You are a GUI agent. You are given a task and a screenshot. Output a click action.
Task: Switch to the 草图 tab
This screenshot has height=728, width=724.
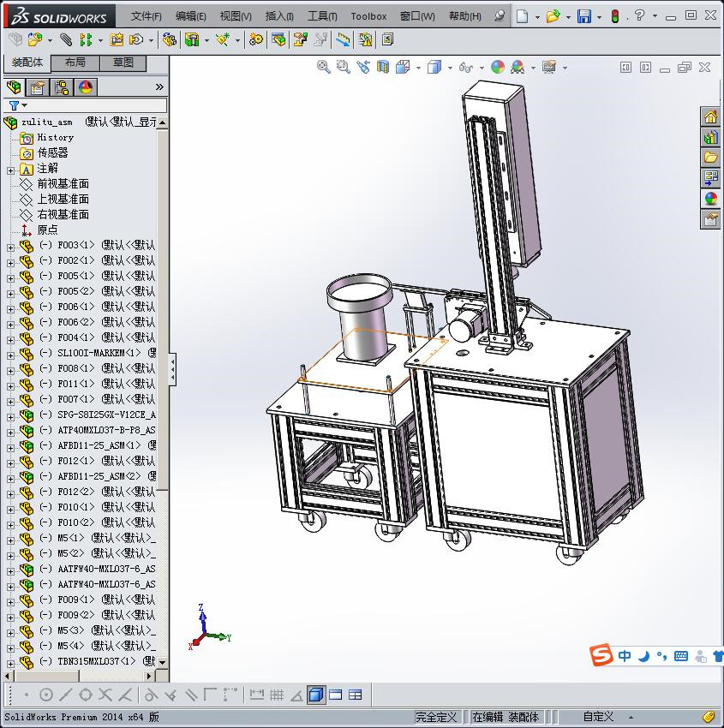[x=123, y=63]
